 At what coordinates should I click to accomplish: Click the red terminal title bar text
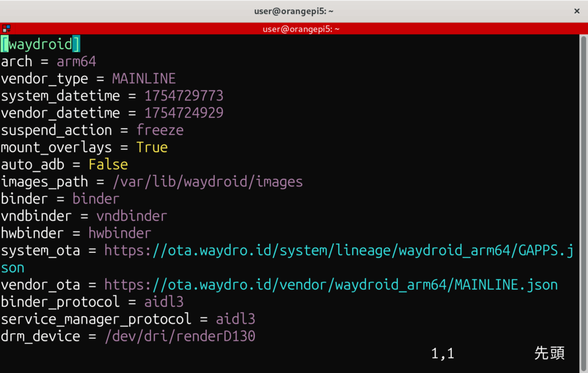301,29
